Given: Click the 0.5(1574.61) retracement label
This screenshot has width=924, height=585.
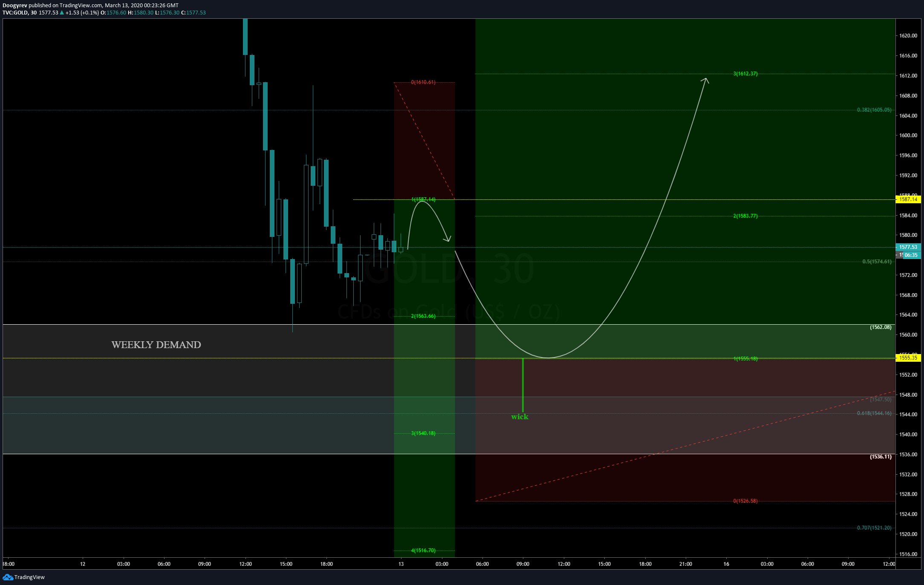Looking at the screenshot, I should coord(877,262).
